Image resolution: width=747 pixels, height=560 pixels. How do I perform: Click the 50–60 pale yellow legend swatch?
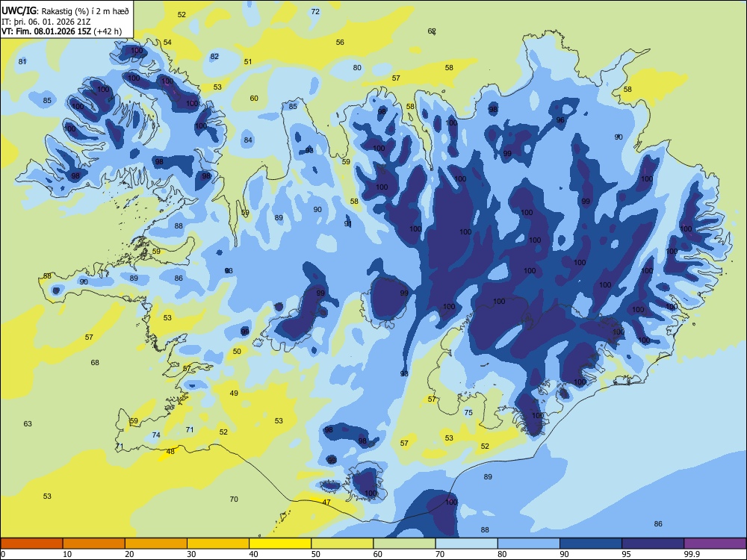point(342,544)
